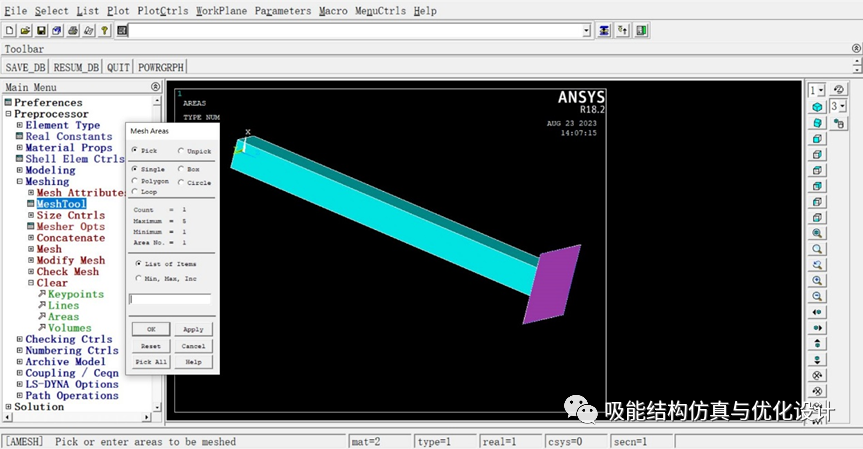Expand the Material Props tree node
The image size is (863, 449).
[19, 147]
